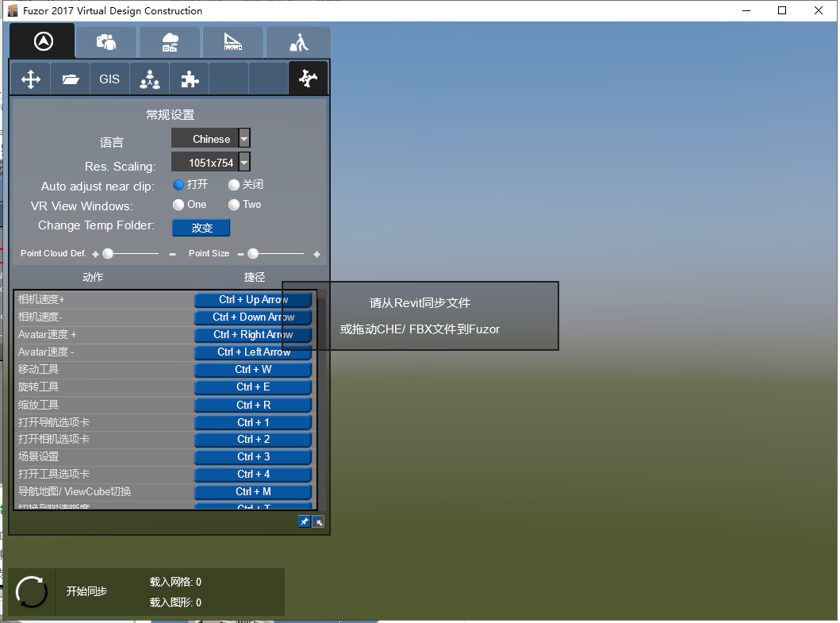This screenshot has width=840, height=623.
Task: Open the GIS panel
Action: pos(109,79)
